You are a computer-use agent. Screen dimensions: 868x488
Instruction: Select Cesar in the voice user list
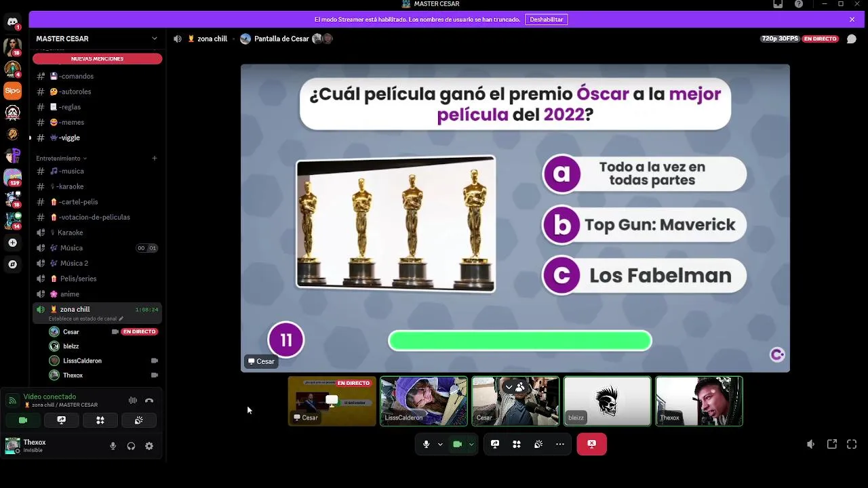pos(102,331)
